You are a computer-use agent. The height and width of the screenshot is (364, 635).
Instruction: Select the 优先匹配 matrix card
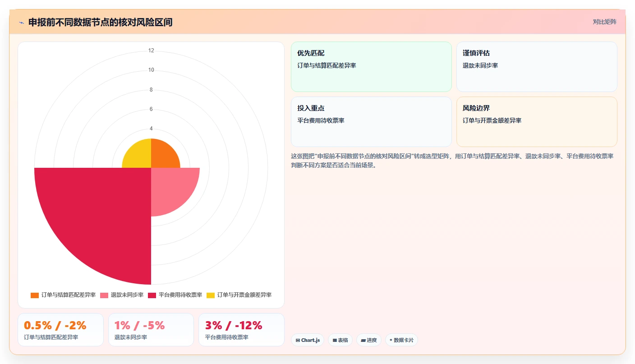tap(371, 67)
